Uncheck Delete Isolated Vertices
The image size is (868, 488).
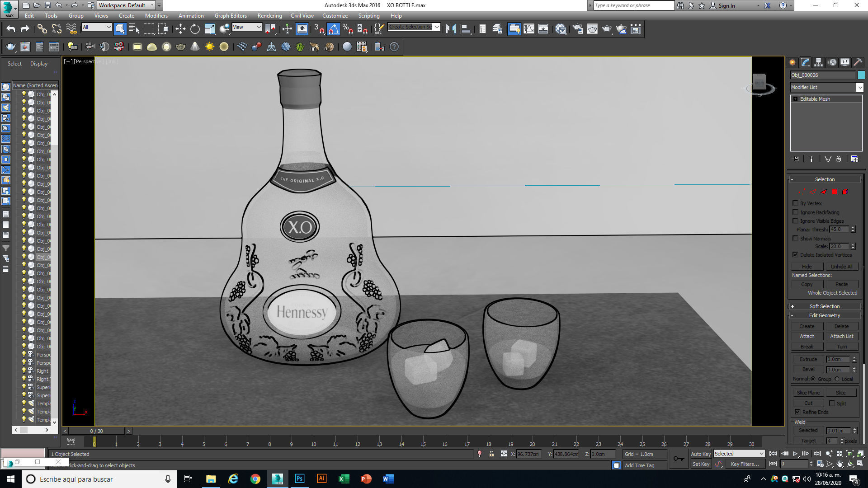796,254
